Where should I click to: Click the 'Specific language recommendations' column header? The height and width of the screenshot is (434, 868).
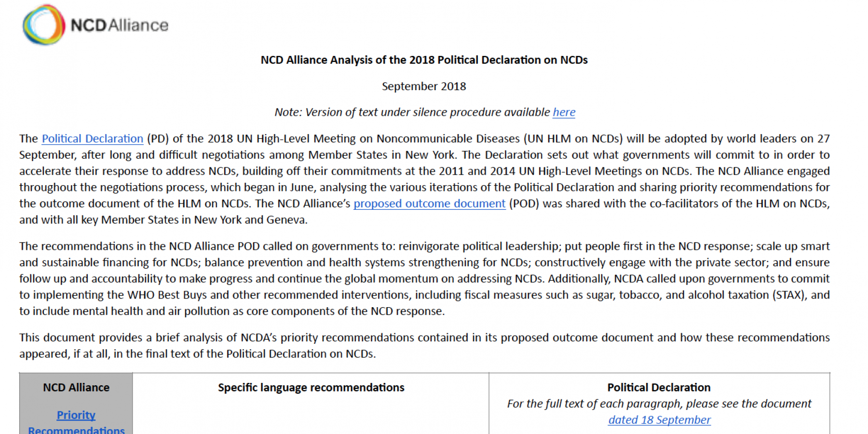pos(311,388)
